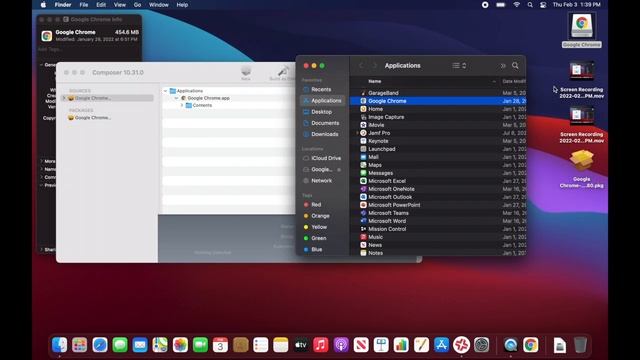
Task: Click the Wi-Fi icon in menu bar
Action: pyautogui.click(x=516, y=5)
